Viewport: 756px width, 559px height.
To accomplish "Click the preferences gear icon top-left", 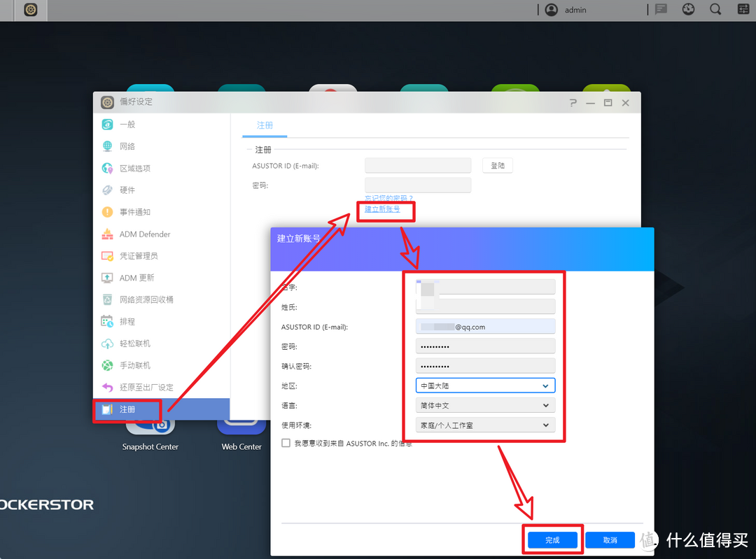I will tap(31, 10).
